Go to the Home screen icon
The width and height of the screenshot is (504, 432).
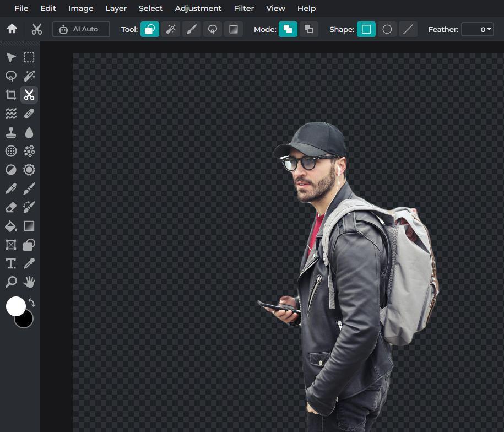tap(12, 29)
